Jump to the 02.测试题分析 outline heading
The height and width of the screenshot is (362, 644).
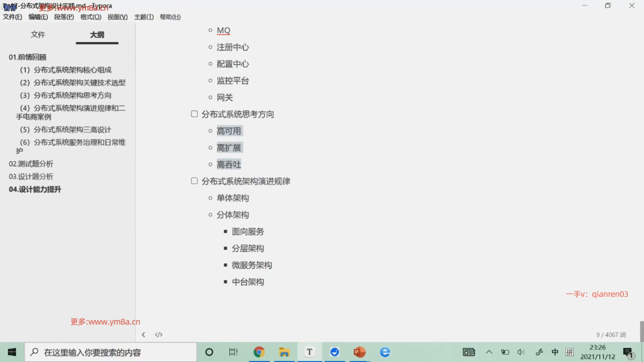(31, 164)
